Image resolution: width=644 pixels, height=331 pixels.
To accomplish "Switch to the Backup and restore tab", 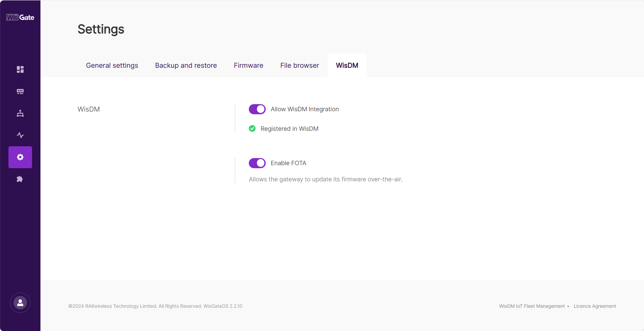I will click(186, 65).
